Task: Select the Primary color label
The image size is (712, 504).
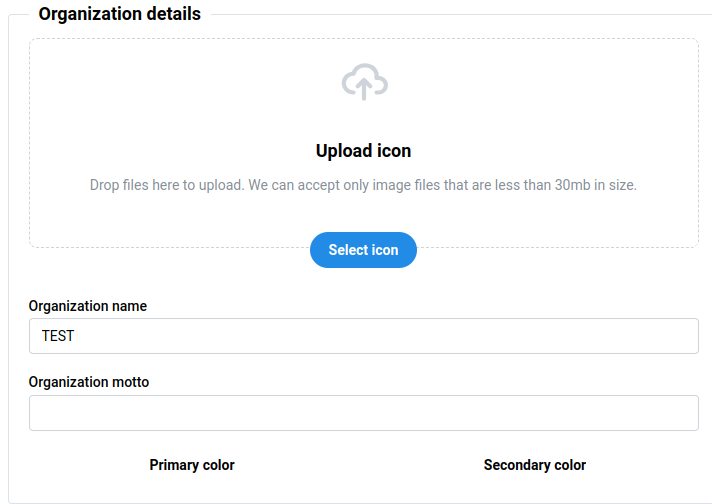Action: click(192, 465)
